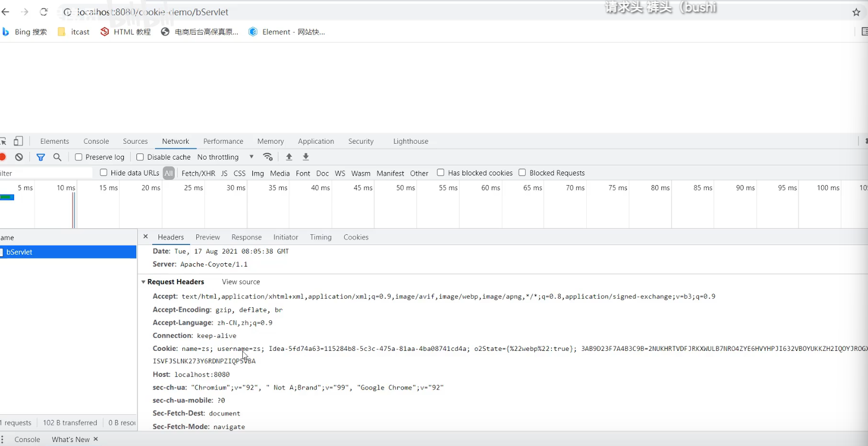
Task: Open the Preview details tab
Action: (208, 237)
